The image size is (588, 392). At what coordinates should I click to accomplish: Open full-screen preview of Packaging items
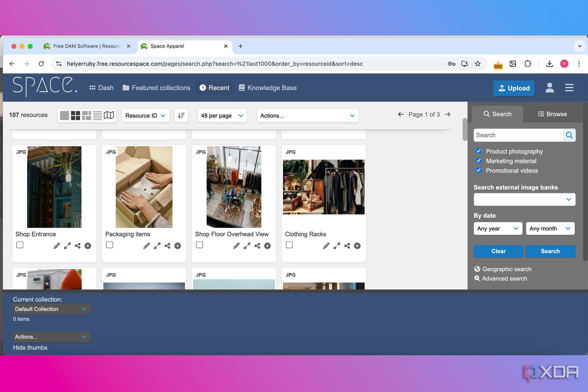pyautogui.click(x=157, y=246)
